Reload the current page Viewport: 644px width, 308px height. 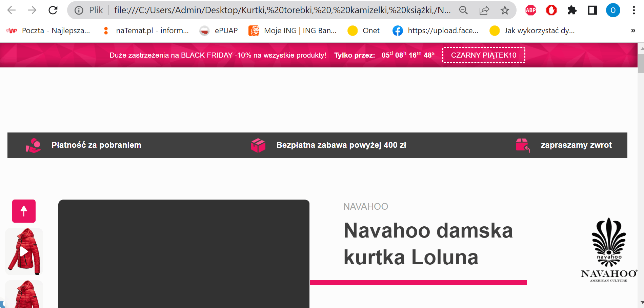pyautogui.click(x=53, y=10)
